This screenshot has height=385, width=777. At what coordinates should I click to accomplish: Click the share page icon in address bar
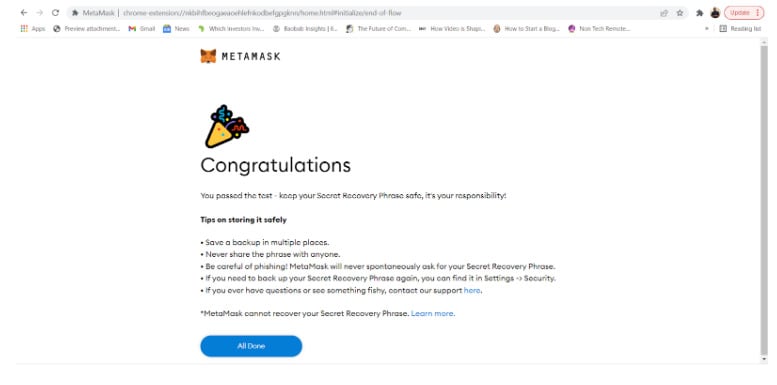pos(664,13)
